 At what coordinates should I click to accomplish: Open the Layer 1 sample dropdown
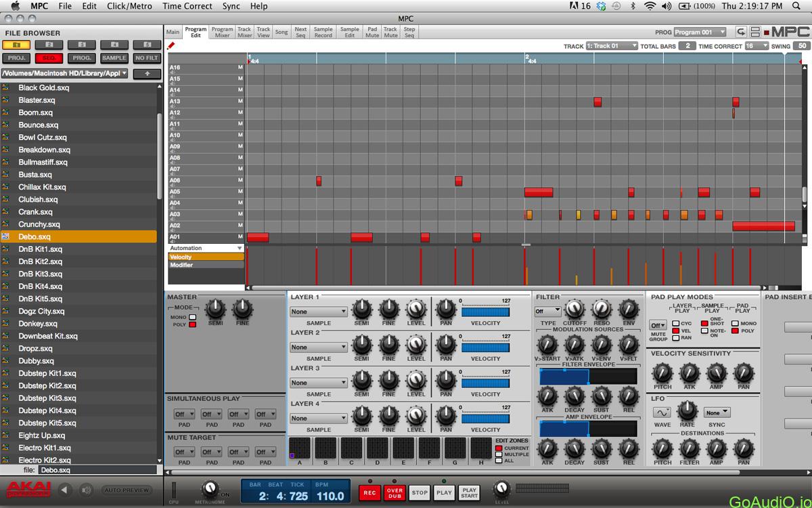pyautogui.click(x=318, y=312)
